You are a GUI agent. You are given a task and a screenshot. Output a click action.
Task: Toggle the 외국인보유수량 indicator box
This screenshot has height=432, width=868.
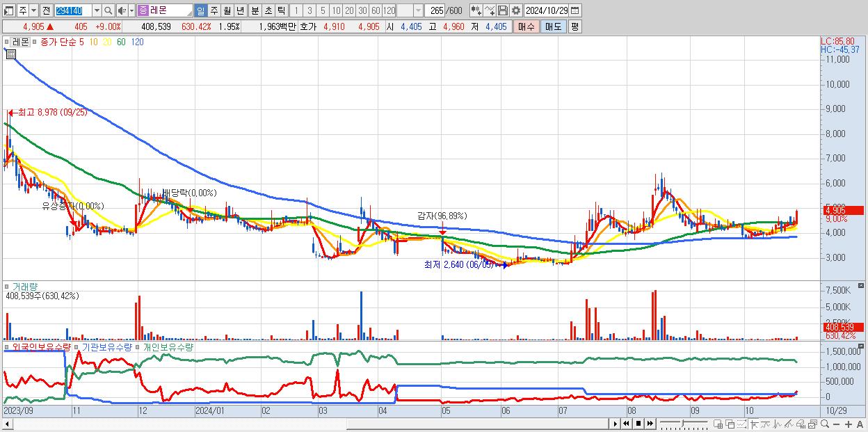pyautogui.click(x=7, y=346)
